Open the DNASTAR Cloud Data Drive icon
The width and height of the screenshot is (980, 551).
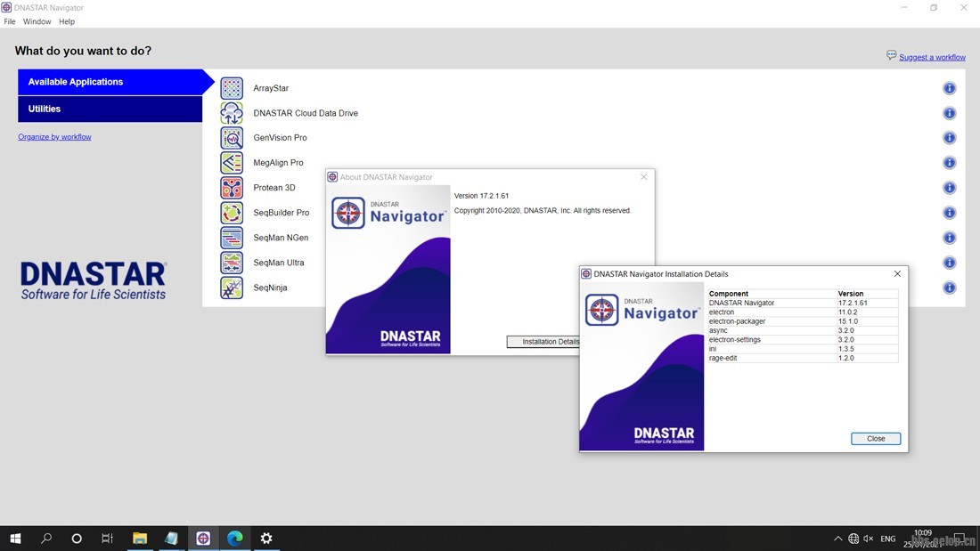pos(232,113)
